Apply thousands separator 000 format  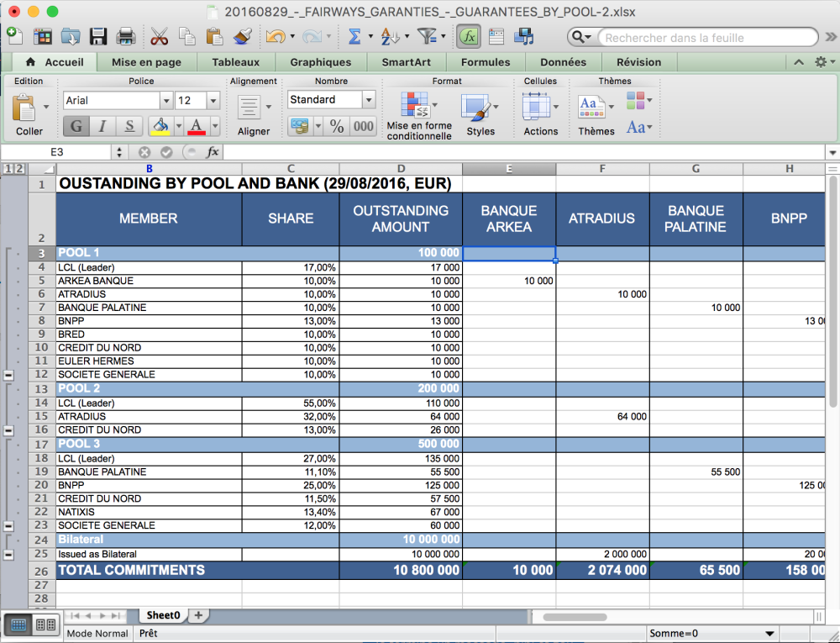(363, 126)
